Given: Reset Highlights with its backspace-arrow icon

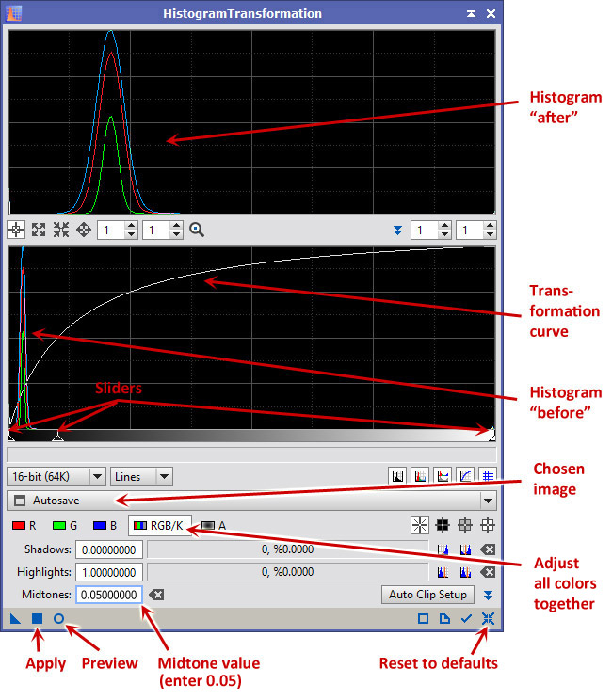Looking at the screenshot, I should 488,572.
